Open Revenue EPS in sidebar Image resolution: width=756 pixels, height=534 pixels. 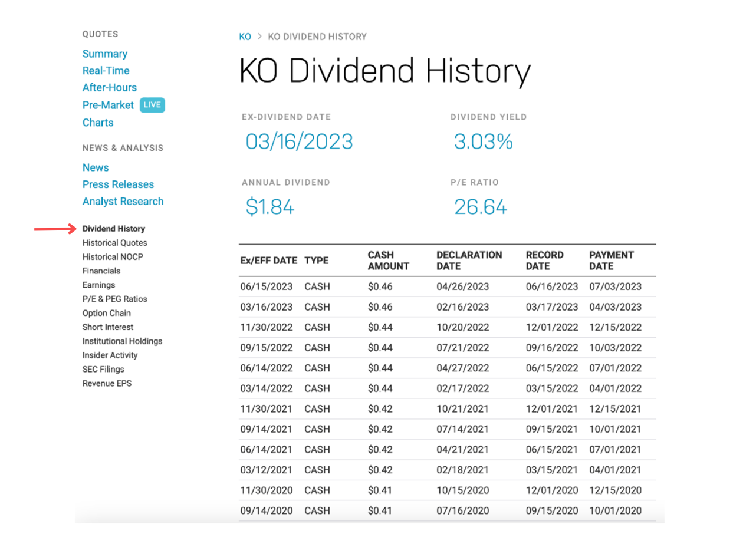[x=107, y=384]
